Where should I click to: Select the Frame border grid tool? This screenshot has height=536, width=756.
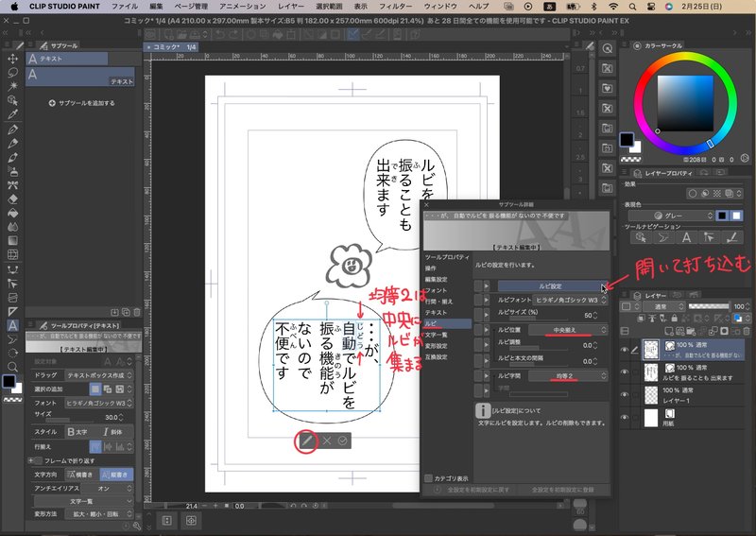coord(12,254)
